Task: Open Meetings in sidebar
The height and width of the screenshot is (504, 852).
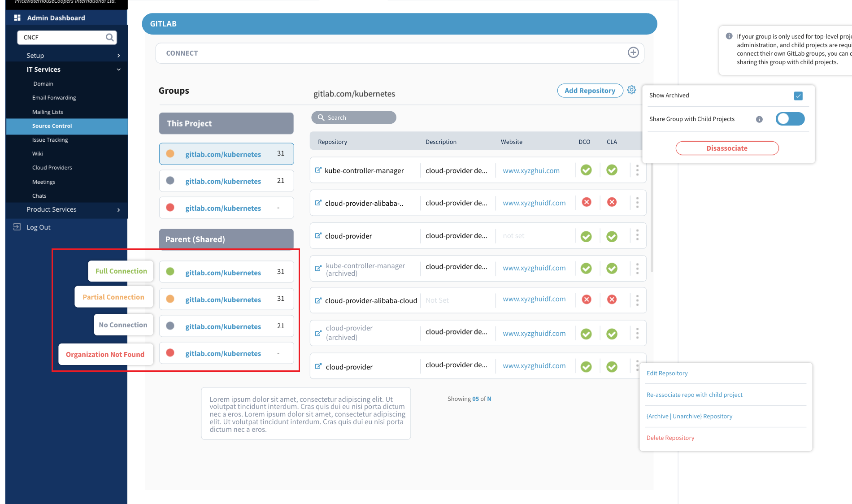Action: point(43,182)
